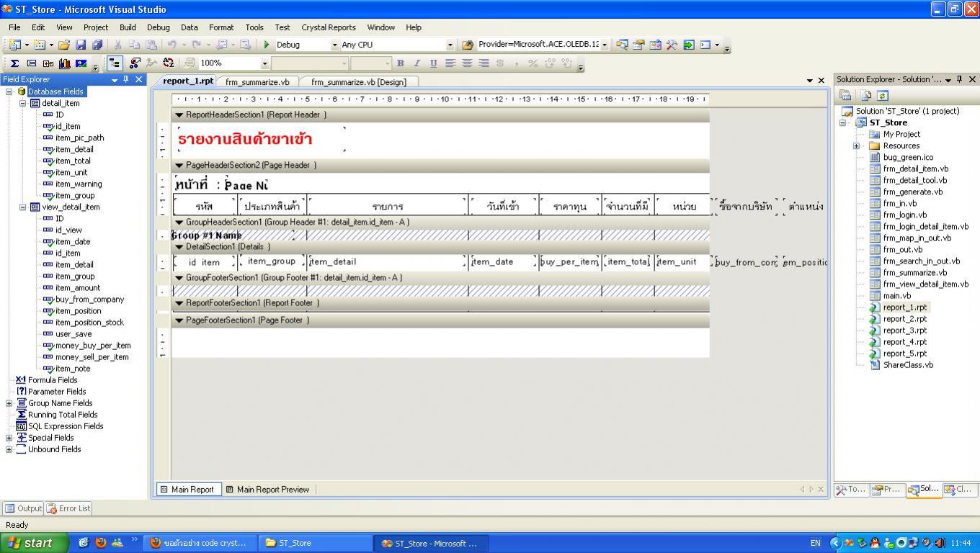Open the Provider connection string dropdown
980x553 pixels.
click(604, 45)
